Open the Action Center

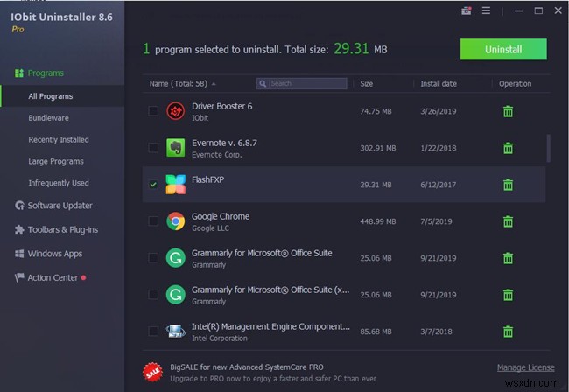coord(53,277)
